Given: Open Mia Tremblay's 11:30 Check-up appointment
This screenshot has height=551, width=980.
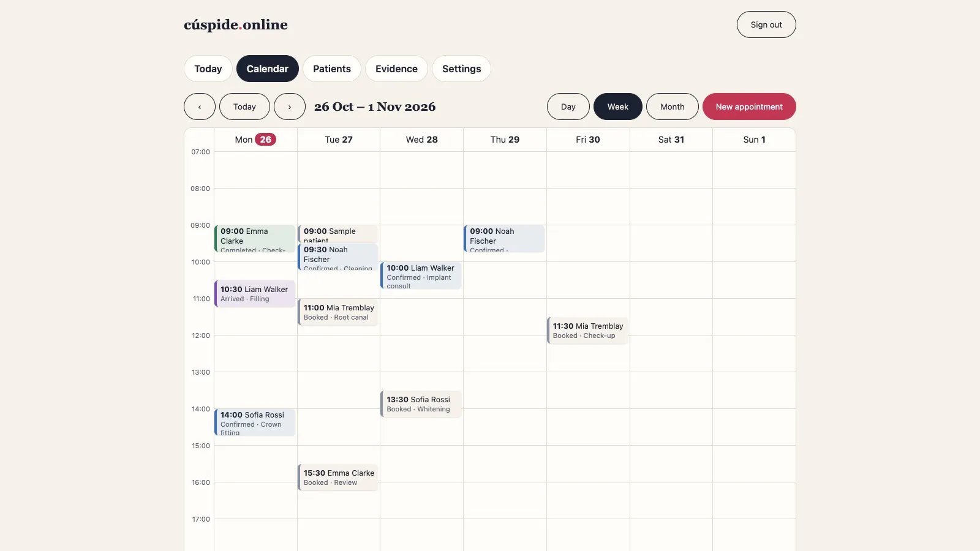Looking at the screenshot, I should [x=587, y=331].
